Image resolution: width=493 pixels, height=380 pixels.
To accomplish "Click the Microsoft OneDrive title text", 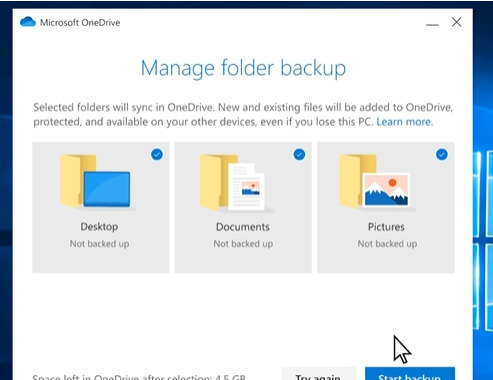I will [x=80, y=23].
